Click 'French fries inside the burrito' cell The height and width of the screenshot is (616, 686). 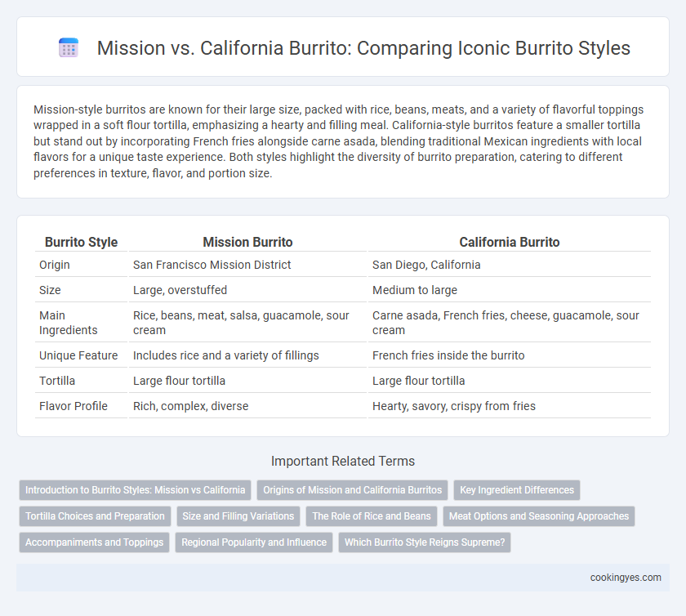(510, 355)
